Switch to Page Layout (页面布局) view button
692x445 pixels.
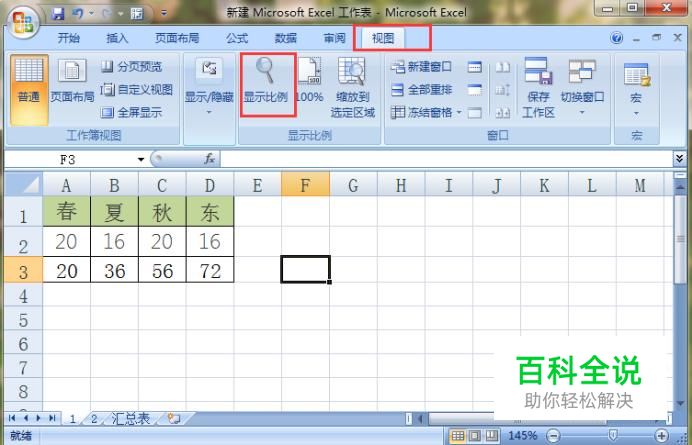72,82
